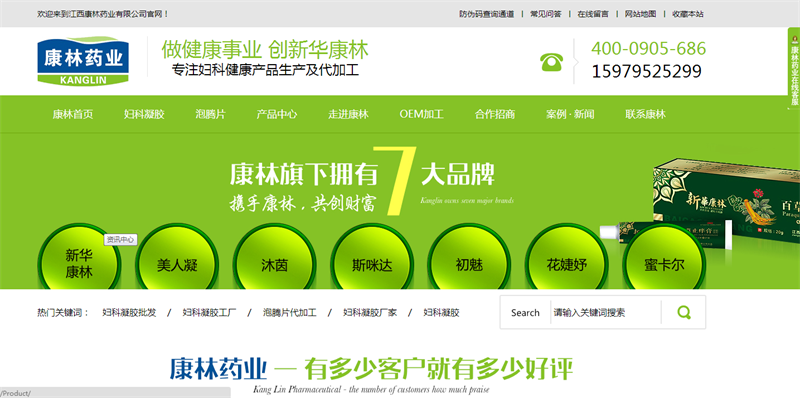Click the 欢迎来到江西康林药业有限公司官网 greeting text
The height and width of the screenshot is (398, 800).
point(103,14)
